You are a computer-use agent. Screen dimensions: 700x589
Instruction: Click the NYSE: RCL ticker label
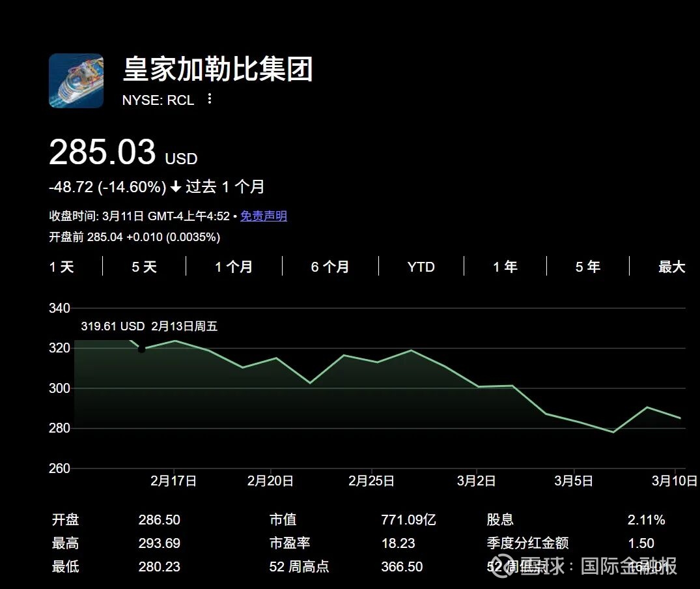tap(158, 100)
